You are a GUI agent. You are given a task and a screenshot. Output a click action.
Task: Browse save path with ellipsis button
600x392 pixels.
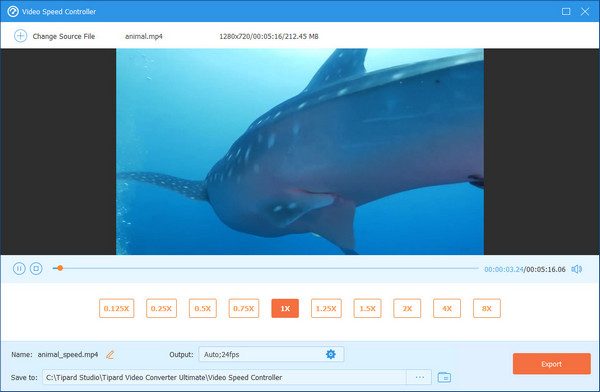click(419, 377)
